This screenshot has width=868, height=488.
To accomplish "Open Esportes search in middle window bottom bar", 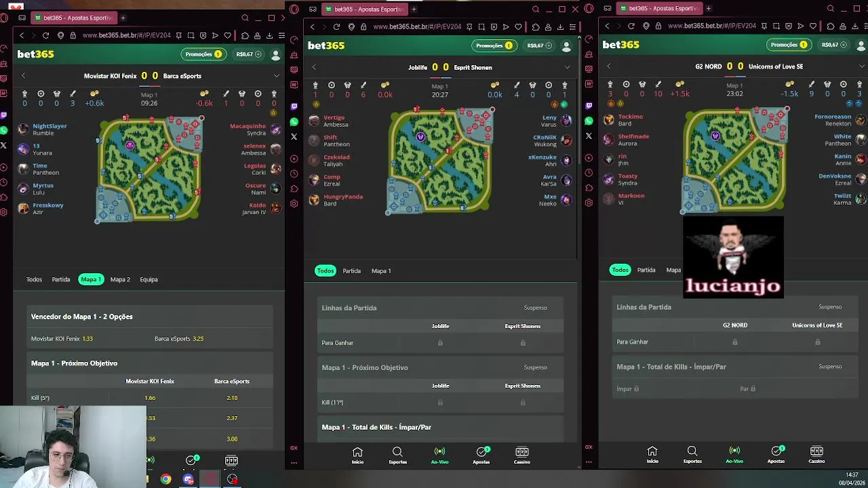I will (397, 455).
